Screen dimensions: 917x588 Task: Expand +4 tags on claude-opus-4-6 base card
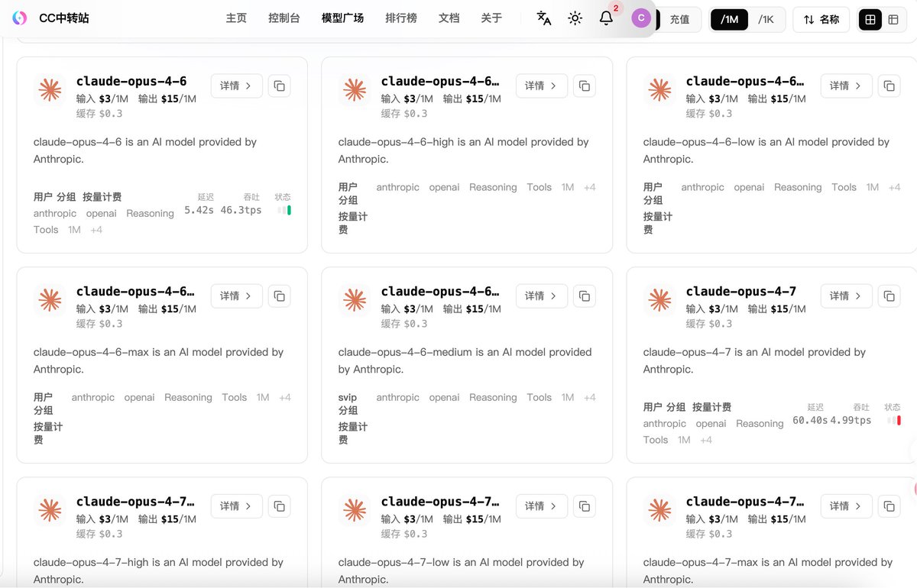pos(96,230)
